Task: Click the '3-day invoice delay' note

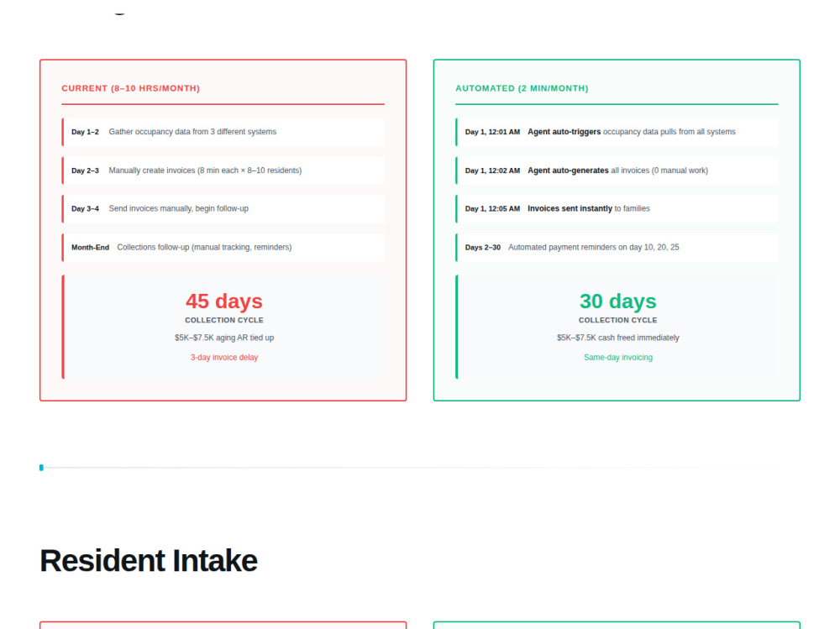Action: click(224, 358)
